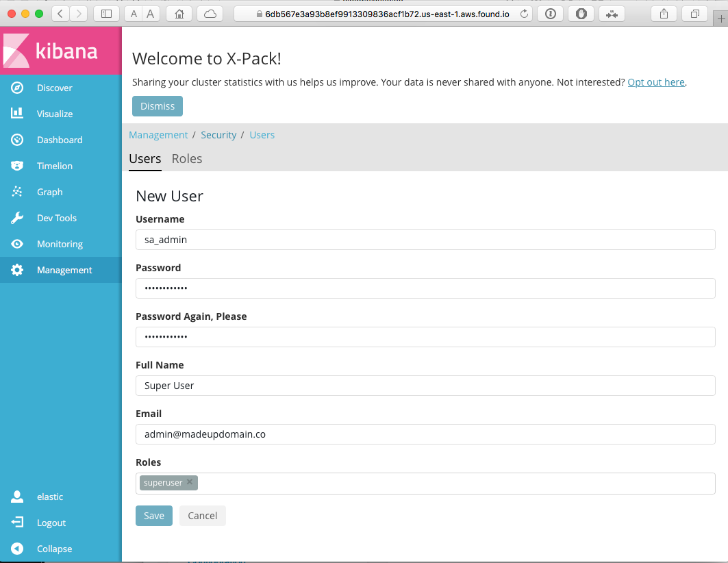Select Management label in sidebar
728x563 pixels.
coord(64,270)
